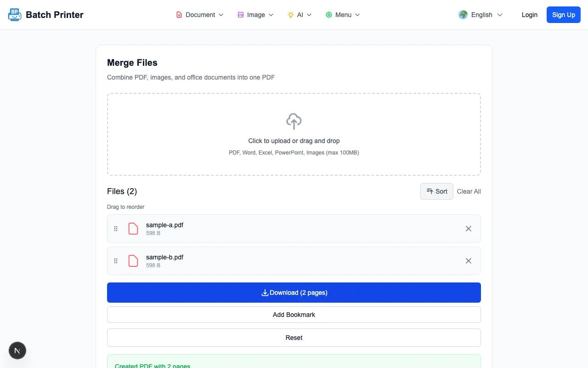Open the Document dropdown menu
The width and height of the screenshot is (588, 368).
(200, 15)
